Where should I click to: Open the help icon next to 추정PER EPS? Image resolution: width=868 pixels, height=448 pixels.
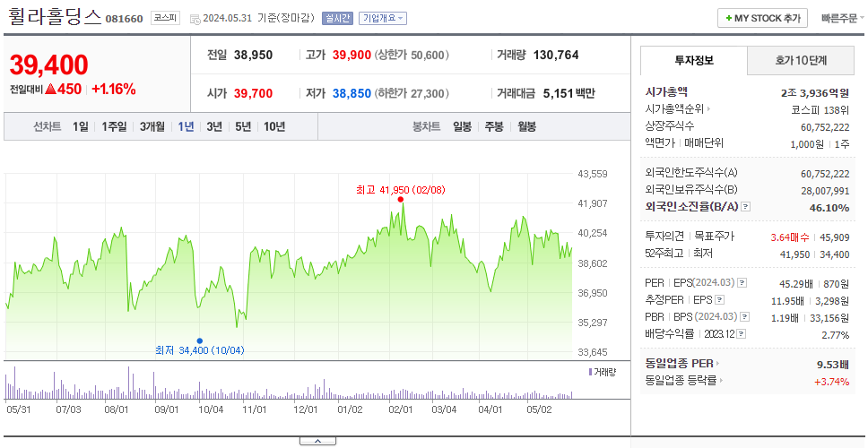pos(720,300)
